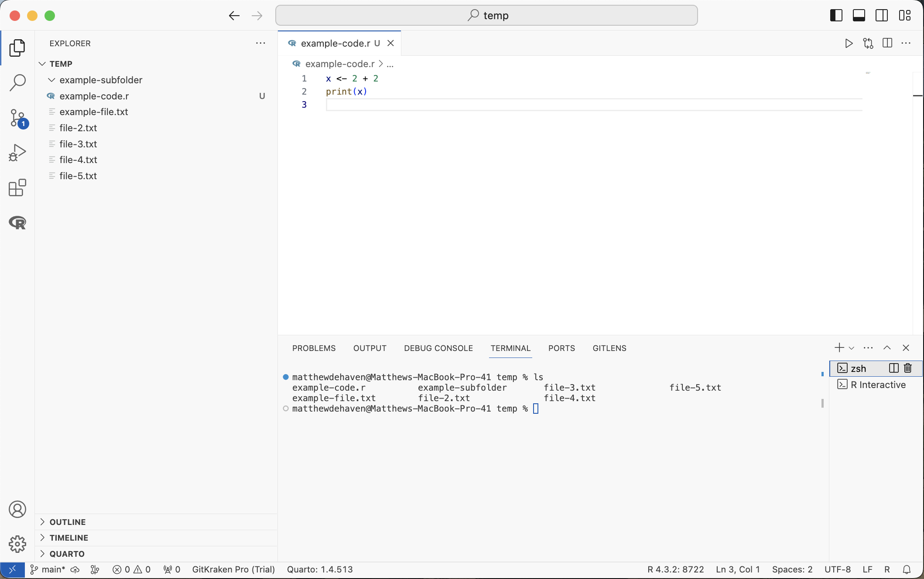Image resolution: width=924 pixels, height=579 pixels.
Task: Click the Run Source play icon
Action: point(849,43)
